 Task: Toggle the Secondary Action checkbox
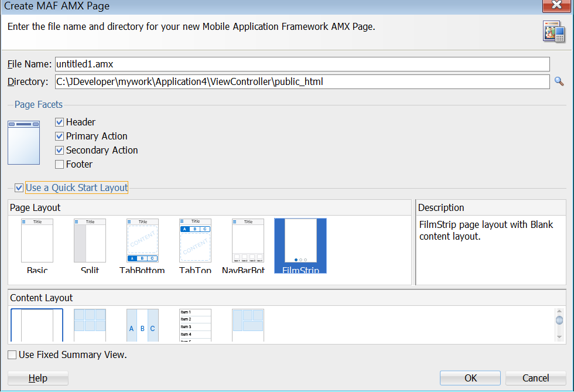pos(59,150)
